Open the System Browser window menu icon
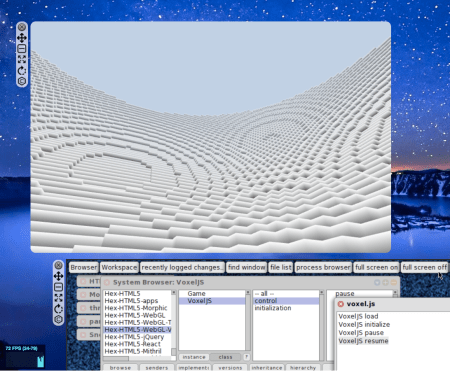This screenshot has height=371, width=450. (x=377, y=283)
